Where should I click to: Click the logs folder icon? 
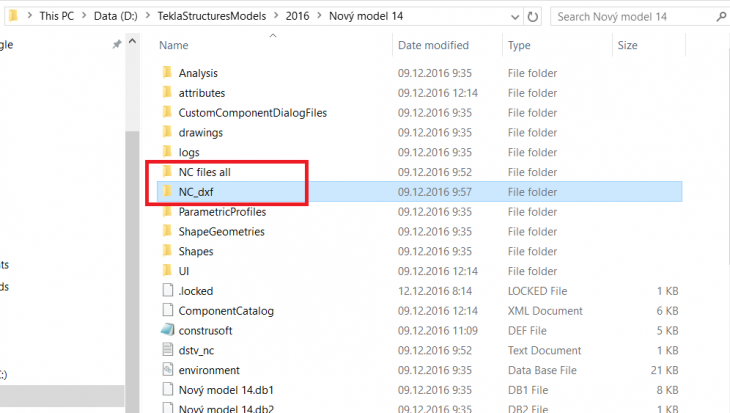click(168, 152)
